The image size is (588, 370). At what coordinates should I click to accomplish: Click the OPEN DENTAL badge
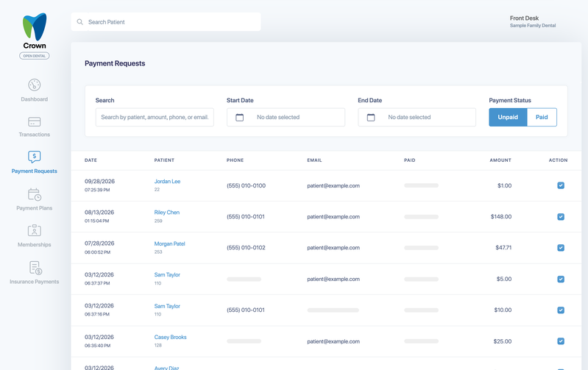tap(34, 56)
